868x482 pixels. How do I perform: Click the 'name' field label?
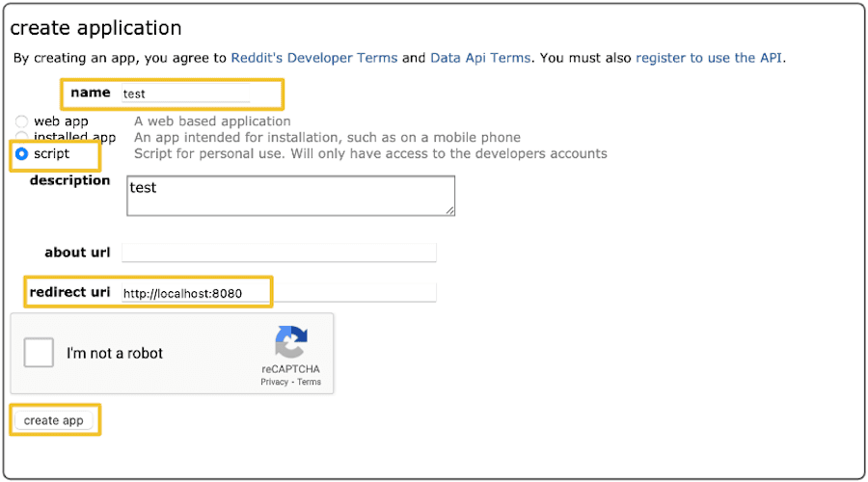(91, 94)
